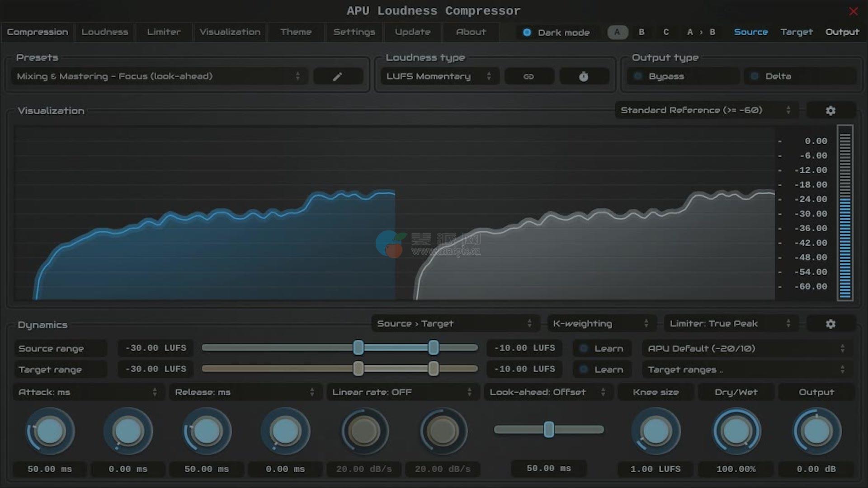The width and height of the screenshot is (868, 488).
Task: Open the Source › Target dropdown
Action: [x=455, y=324]
